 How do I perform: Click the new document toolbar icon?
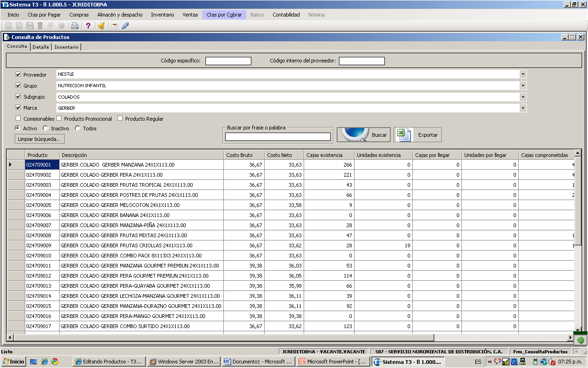pos(8,26)
